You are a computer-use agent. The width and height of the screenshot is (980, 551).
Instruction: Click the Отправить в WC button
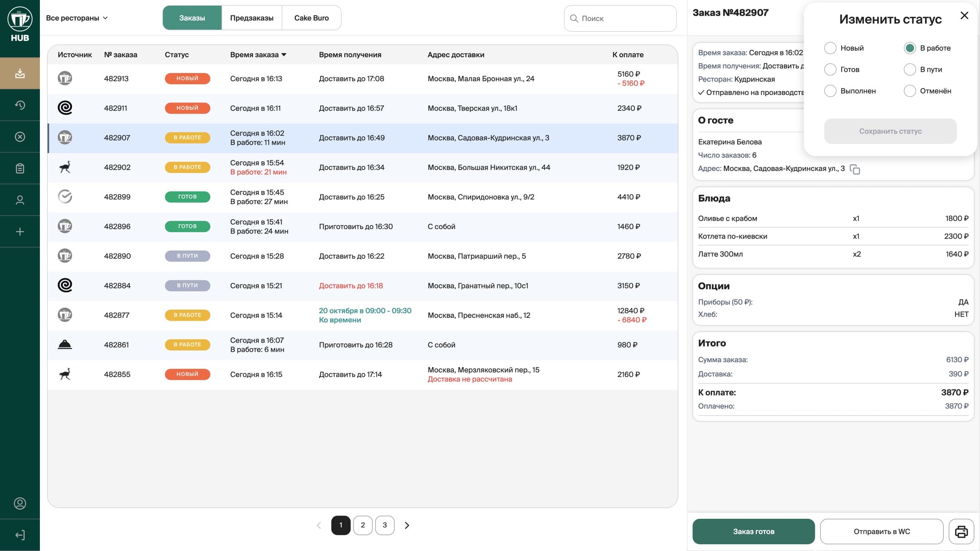(882, 531)
